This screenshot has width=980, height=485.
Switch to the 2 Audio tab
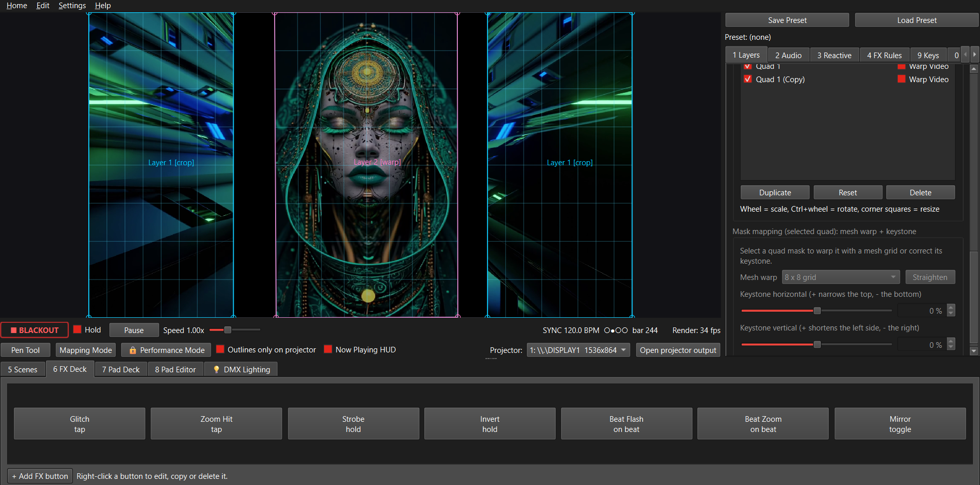pyautogui.click(x=788, y=55)
